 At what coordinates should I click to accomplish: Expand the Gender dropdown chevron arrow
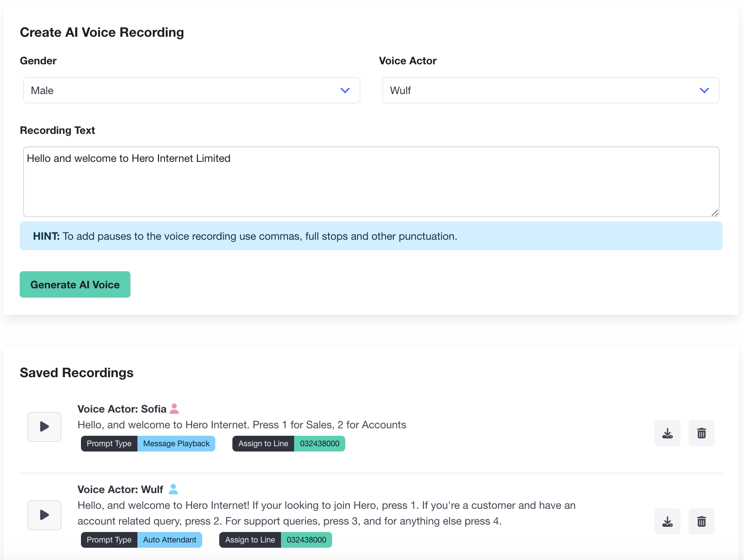pyautogui.click(x=345, y=90)
